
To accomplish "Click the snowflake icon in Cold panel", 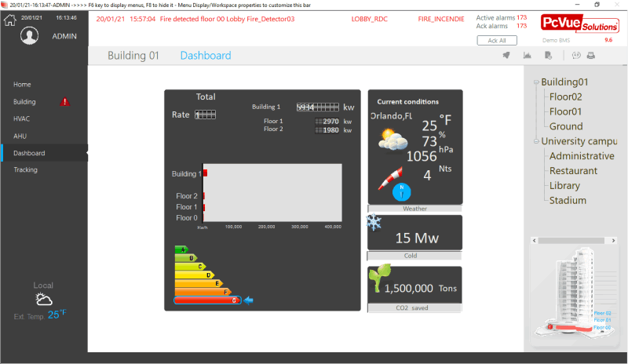I will (374, 223).
